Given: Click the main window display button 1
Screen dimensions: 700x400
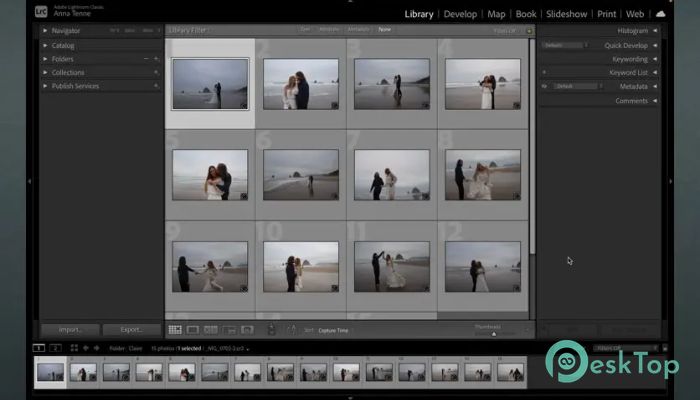Looking at the screenshot, I should [x=39, y=348].
